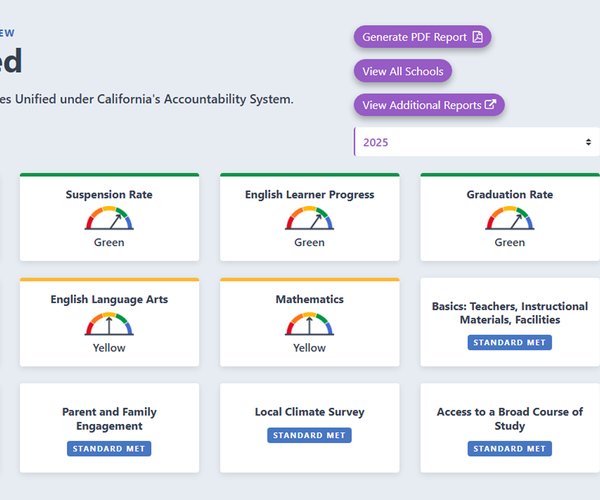The height and width of the screenshot is (500, 600).
Task: Click the Green label under English Learner Progress
Action: pyautogui.click(x=309, y=243)
